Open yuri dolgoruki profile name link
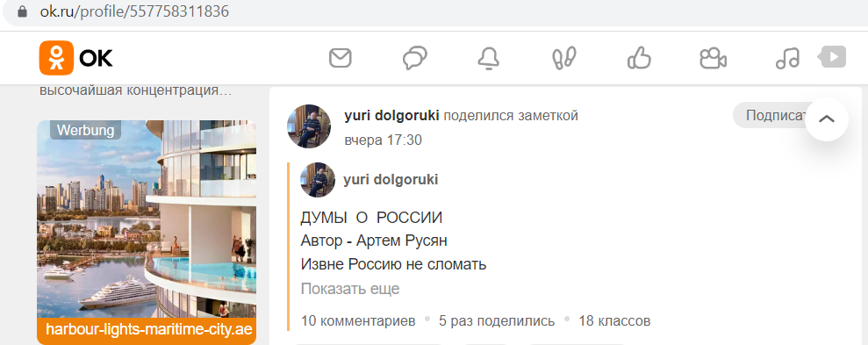 [392, 115]
